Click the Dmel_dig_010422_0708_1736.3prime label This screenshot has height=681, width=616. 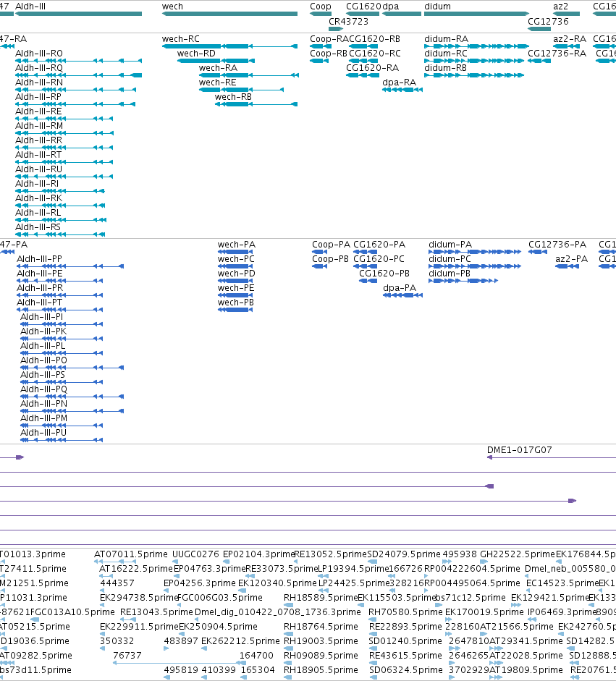pyautogui.click(x=277, y=612)
